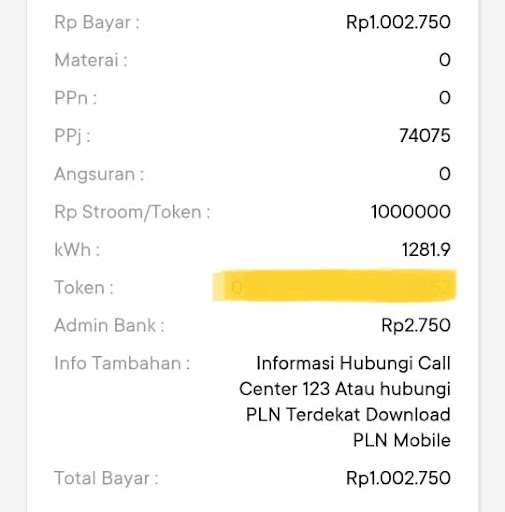Click the kWh label
The height and width of the screenshot is (512, 505).
(x=77, y=250)
